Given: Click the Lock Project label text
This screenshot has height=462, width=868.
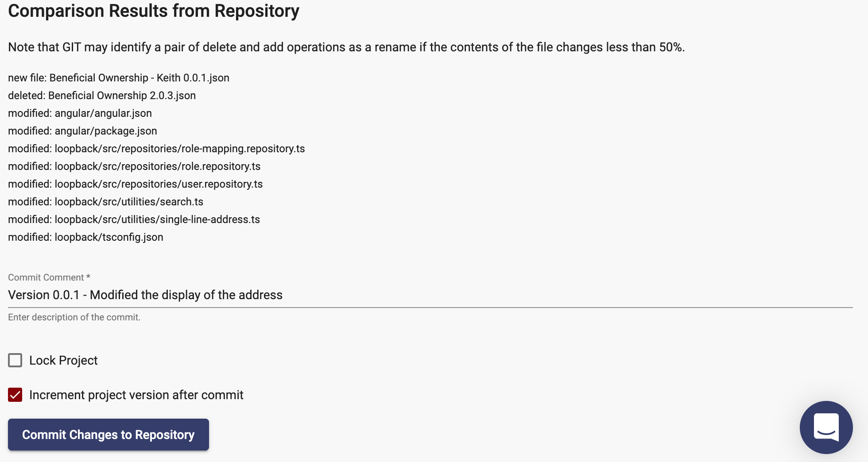Looking at the screenshot, I should 63,360.
